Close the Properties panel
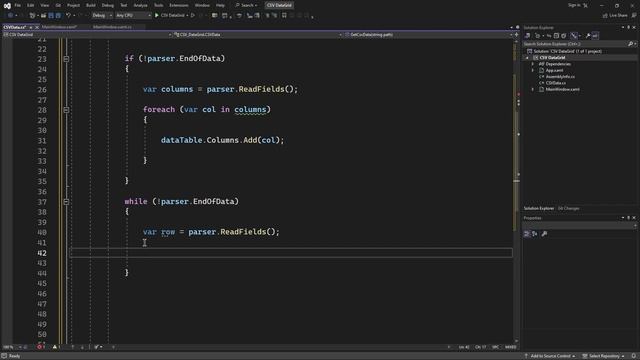 tap(634, 218)
